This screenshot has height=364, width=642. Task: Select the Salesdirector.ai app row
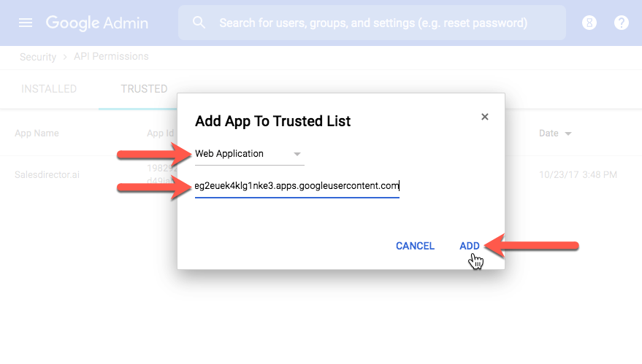[47, 174]
